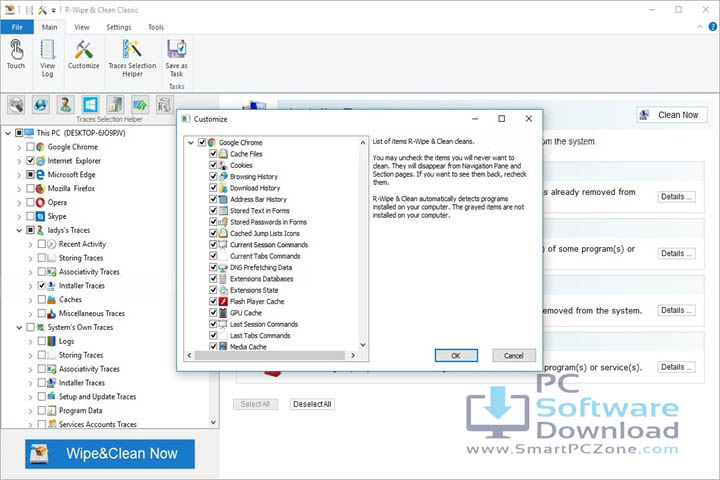The image size is (720, 480).
Task: Click the Opera icon in the tree
Action: pyautogui.click(x=40, y=202)
